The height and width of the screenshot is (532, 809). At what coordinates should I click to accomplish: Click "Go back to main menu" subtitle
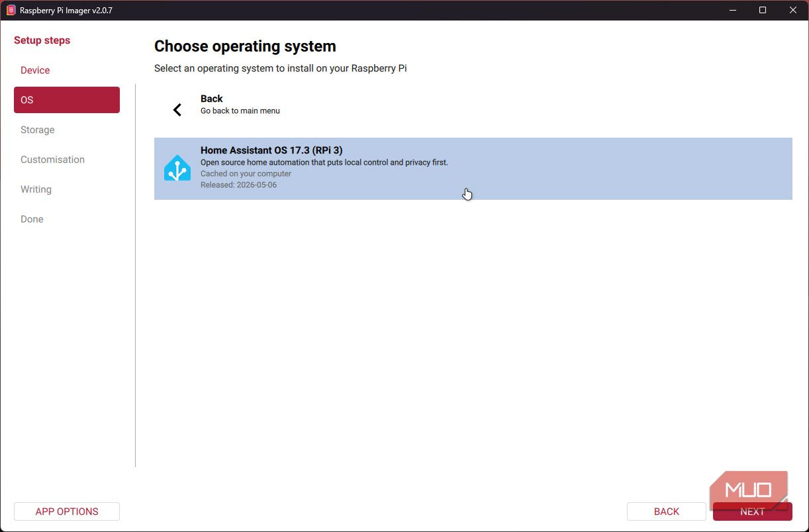(240, 111)
